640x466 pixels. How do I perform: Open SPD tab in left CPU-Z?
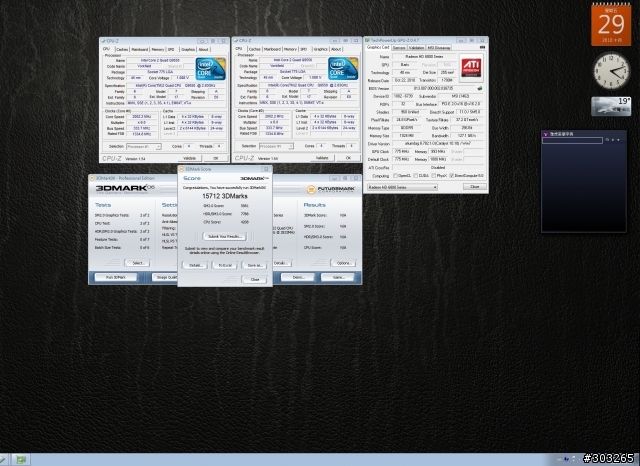(x=171, y=49)
